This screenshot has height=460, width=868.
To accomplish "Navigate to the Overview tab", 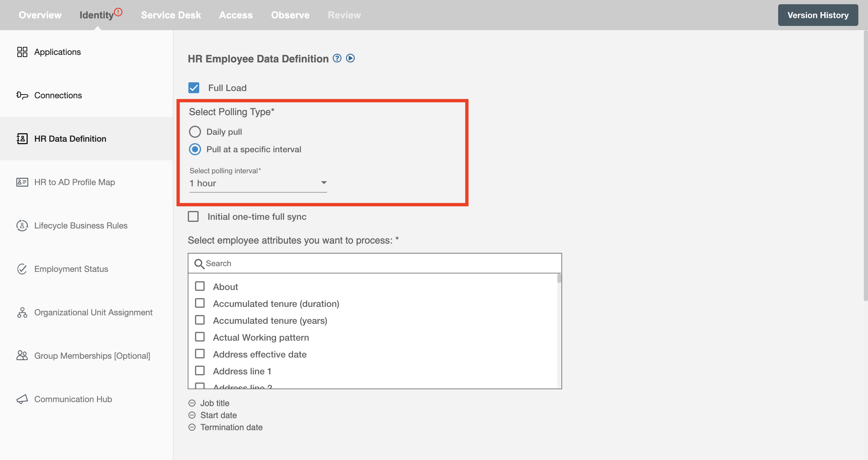I will [39, 15].
